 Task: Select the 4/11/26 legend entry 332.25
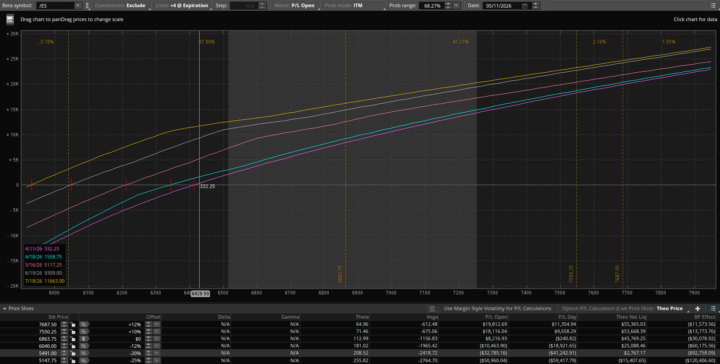(x=42, y=249)
